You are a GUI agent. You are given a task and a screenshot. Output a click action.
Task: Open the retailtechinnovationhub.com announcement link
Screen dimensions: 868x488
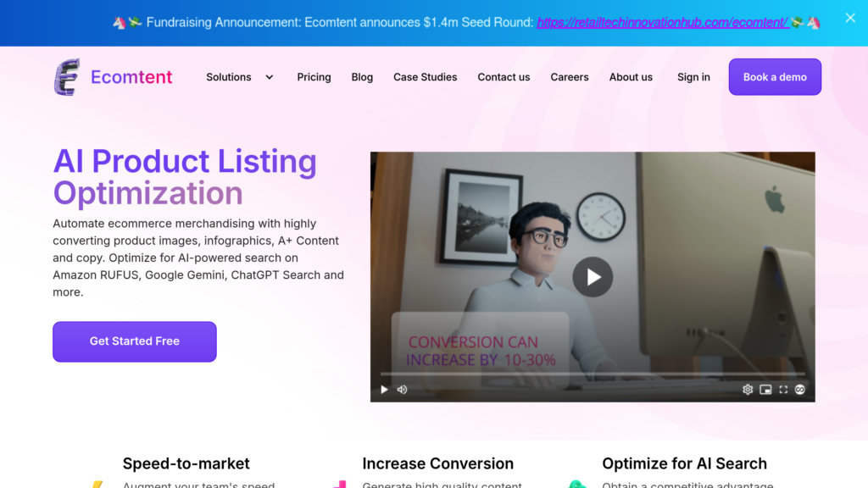(x=662, y=23)
